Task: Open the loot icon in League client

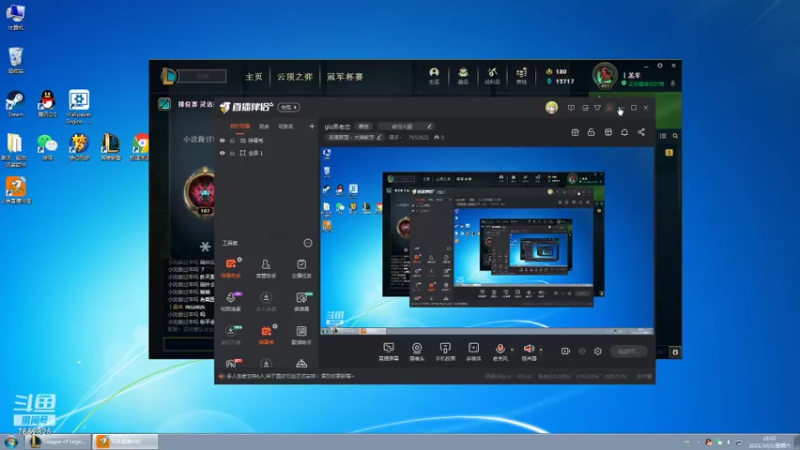Action: [x=492, y=76]
